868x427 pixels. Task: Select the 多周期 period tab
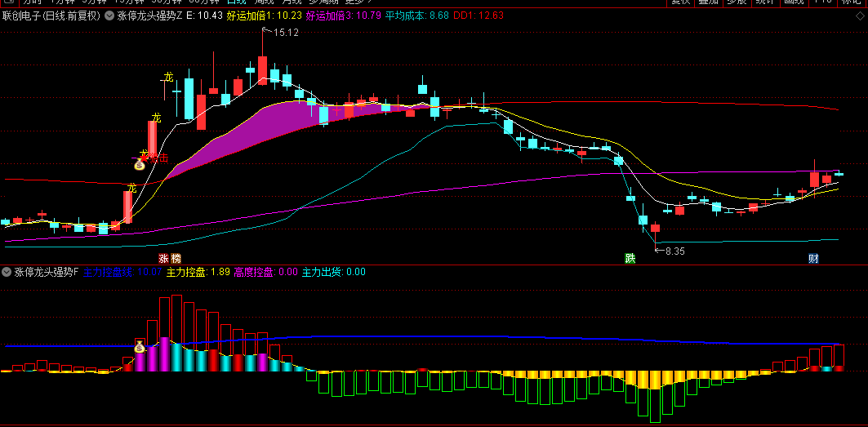click(324, 2)
